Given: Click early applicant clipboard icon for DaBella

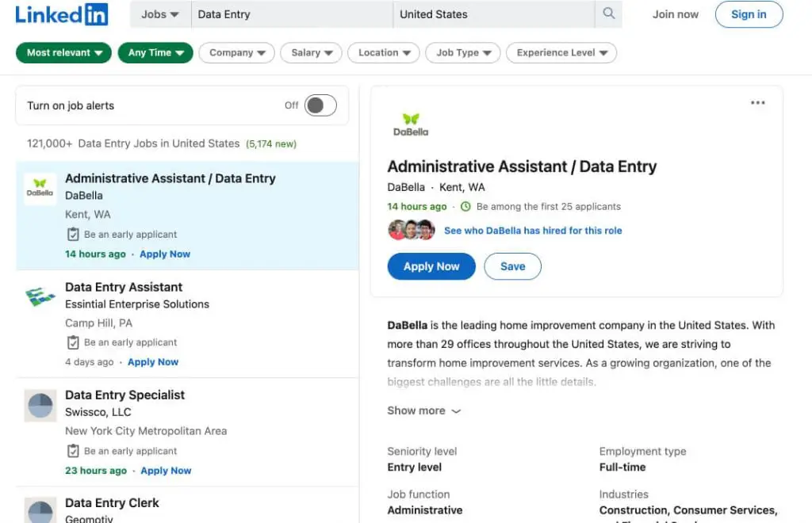Looking at the screenshot, I should click(73, 235).
